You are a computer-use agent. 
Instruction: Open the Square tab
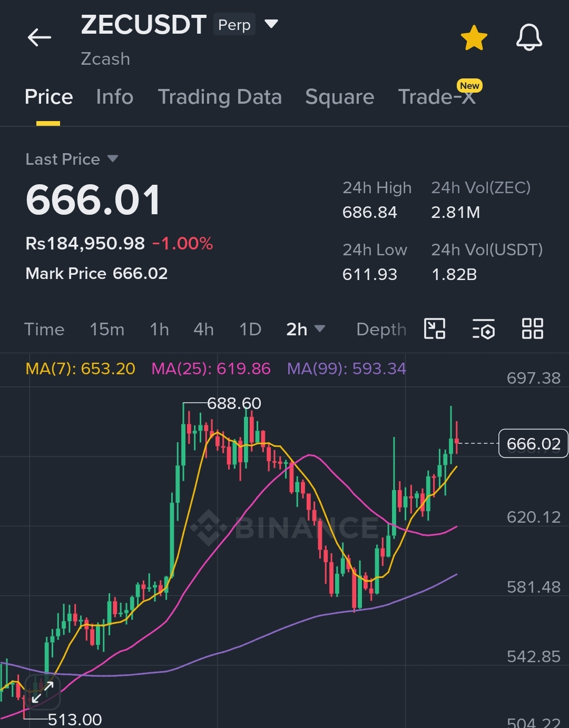pos(340,97)
